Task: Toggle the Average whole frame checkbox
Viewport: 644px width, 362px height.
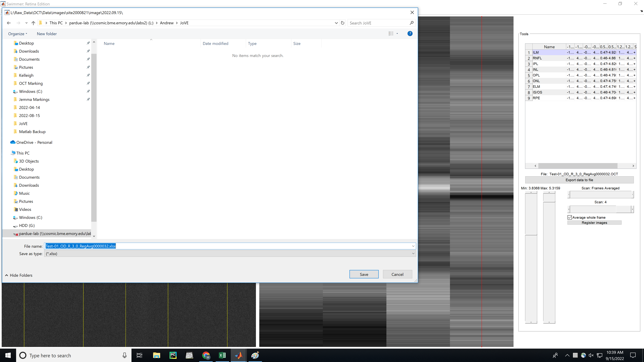Action: [x=570, y=217]
